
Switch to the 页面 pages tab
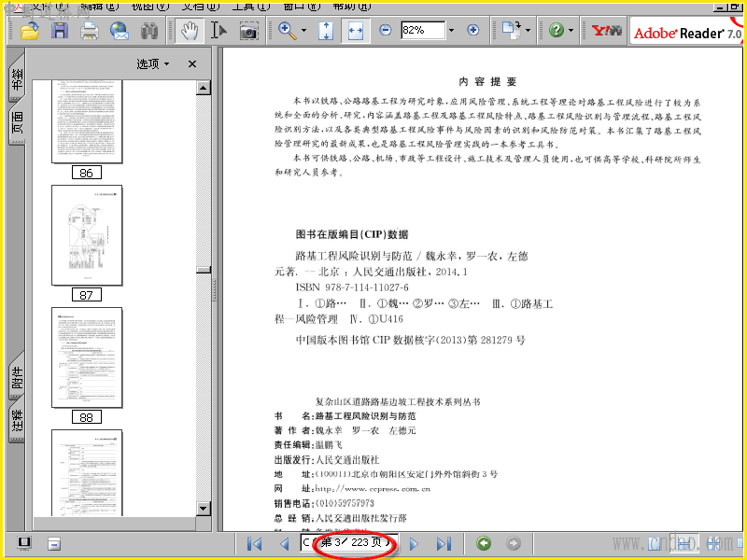[x=17, y=122]
